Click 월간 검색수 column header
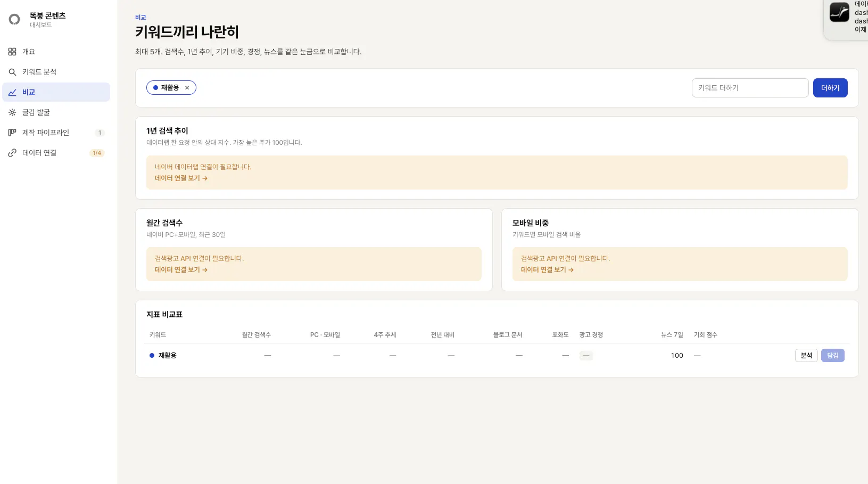The height and width of the screenshot is (484, 868). [x=257, y=335]
